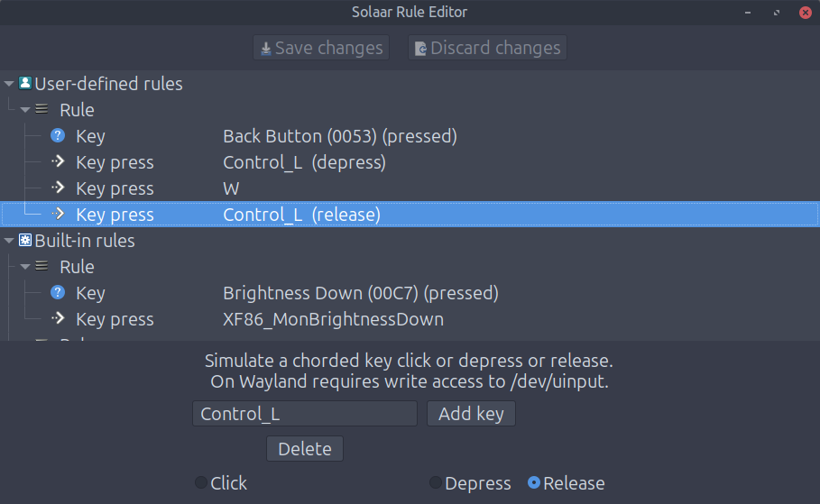The width and height of the screenshot is (820, 504).
Task: Click the question mark icon for Back Button key
Action: [58, 136]
